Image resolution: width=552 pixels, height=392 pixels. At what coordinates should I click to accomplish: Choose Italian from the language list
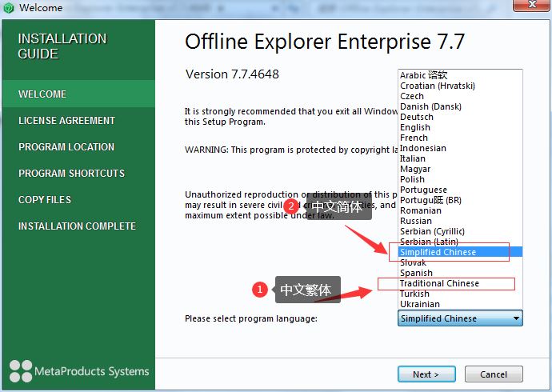click(x=460, y=158)
